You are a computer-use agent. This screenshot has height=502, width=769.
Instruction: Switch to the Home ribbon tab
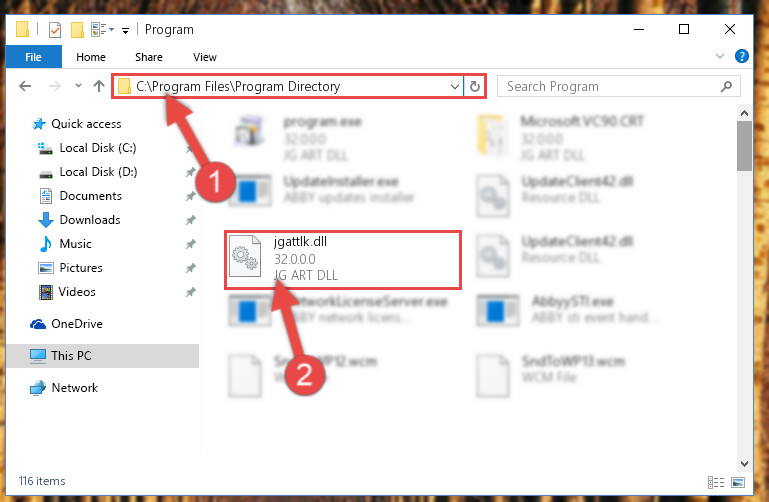[91, 57]
